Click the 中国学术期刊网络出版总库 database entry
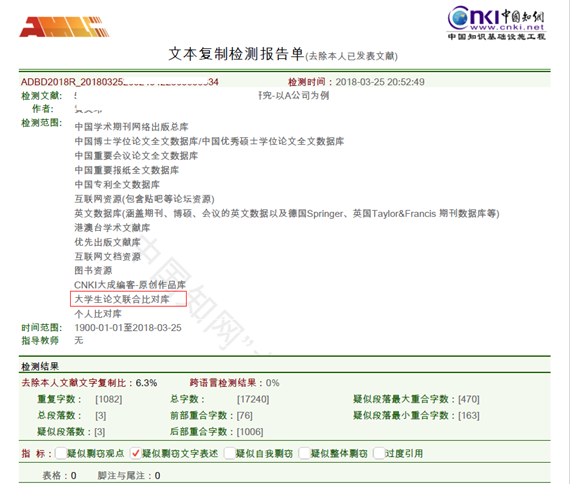This screenshot has height=484, width=570. [x=131, y=127]
